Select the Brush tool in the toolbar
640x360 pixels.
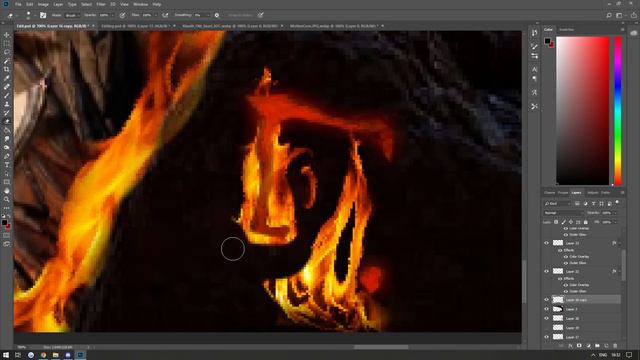point(7,96)
